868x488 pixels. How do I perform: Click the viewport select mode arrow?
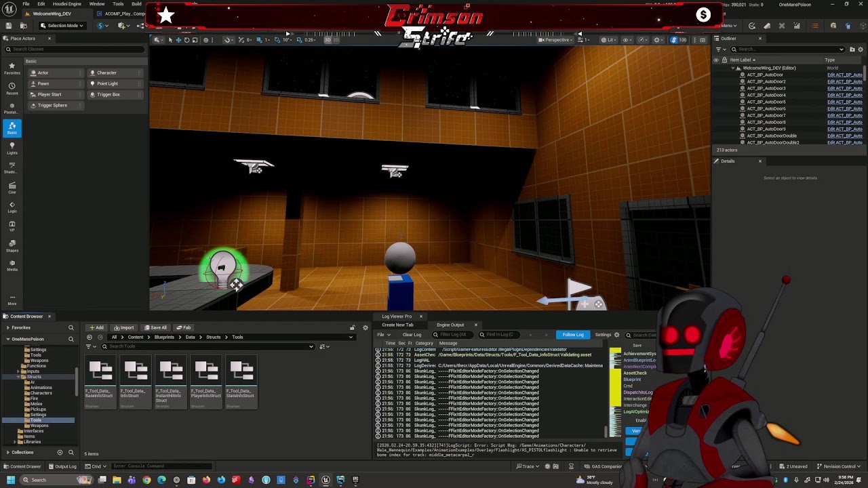170,40
